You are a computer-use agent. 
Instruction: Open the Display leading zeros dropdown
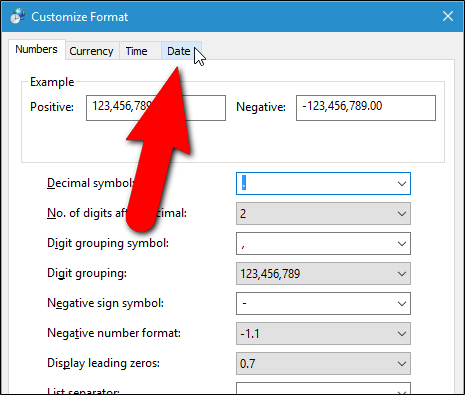[323, 364]
